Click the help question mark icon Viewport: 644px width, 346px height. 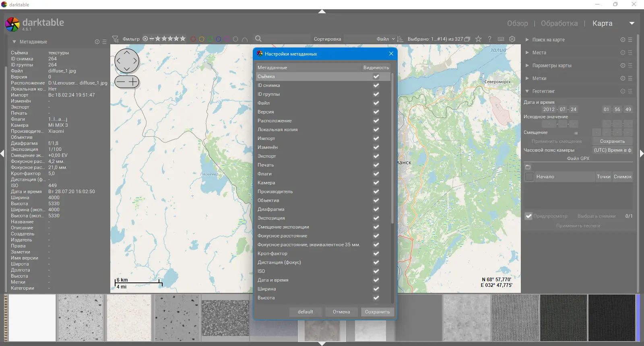(x=489, y=39)
